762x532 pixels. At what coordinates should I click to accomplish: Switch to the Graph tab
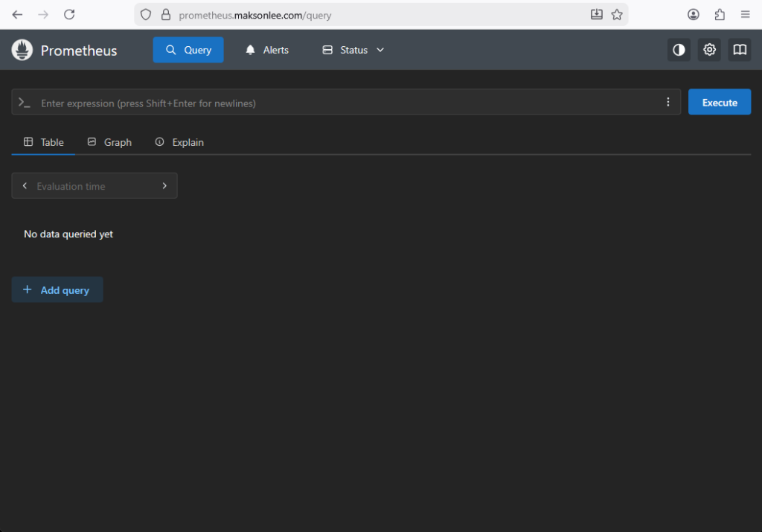pos(109,142)
